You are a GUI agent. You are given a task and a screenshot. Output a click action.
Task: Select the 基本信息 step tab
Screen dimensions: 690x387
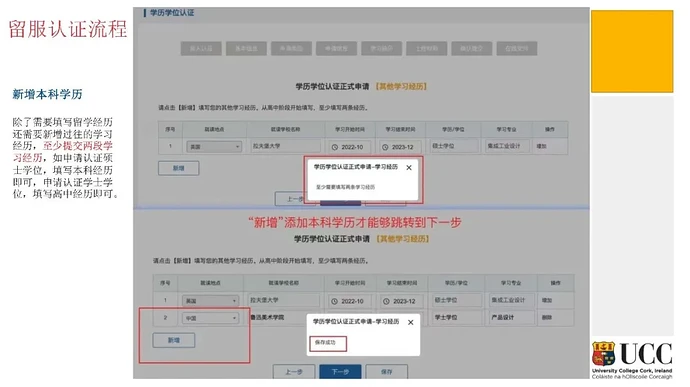[246, 48]
